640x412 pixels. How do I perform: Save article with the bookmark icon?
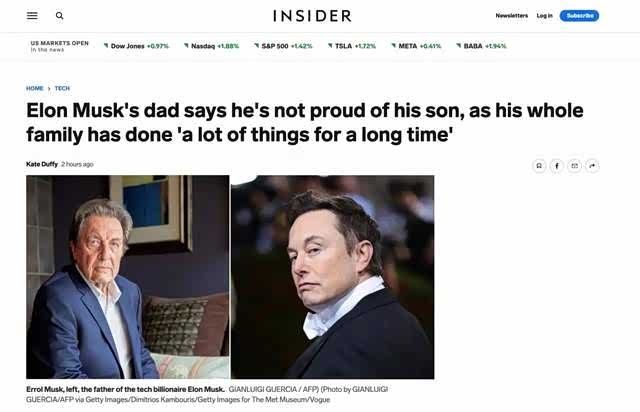[x=539, y=165]
